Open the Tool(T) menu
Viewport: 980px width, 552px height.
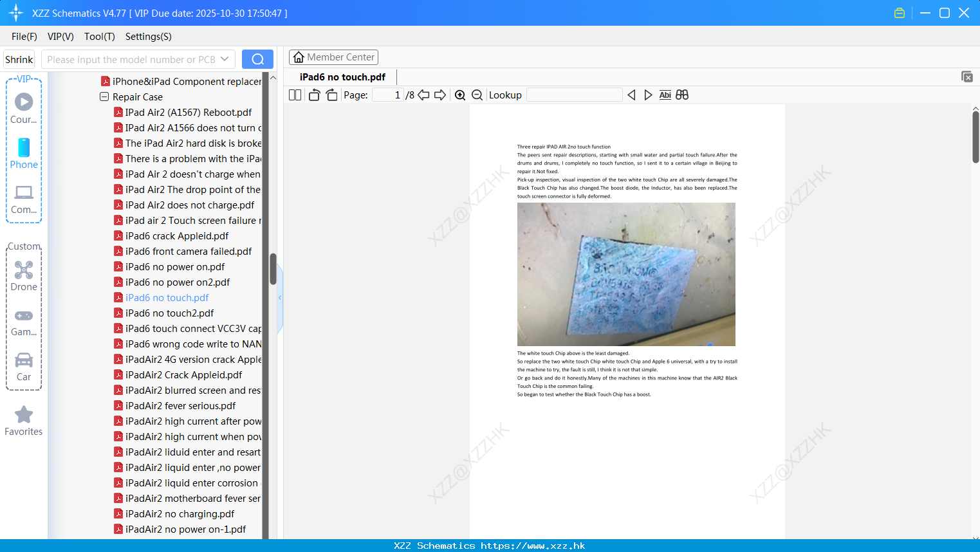coord(100,37)
